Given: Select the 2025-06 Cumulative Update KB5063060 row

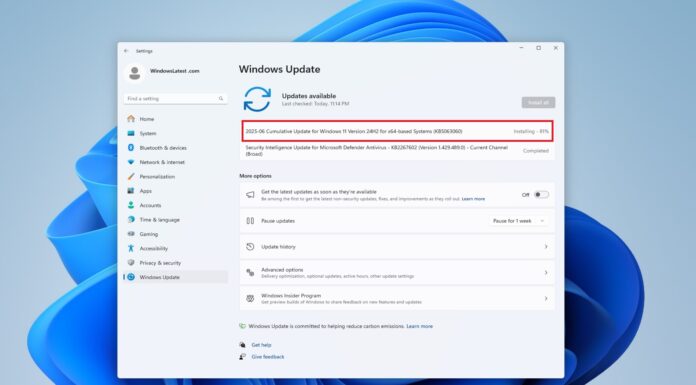Looking at the screenshot, I should (x=397, y=131).
